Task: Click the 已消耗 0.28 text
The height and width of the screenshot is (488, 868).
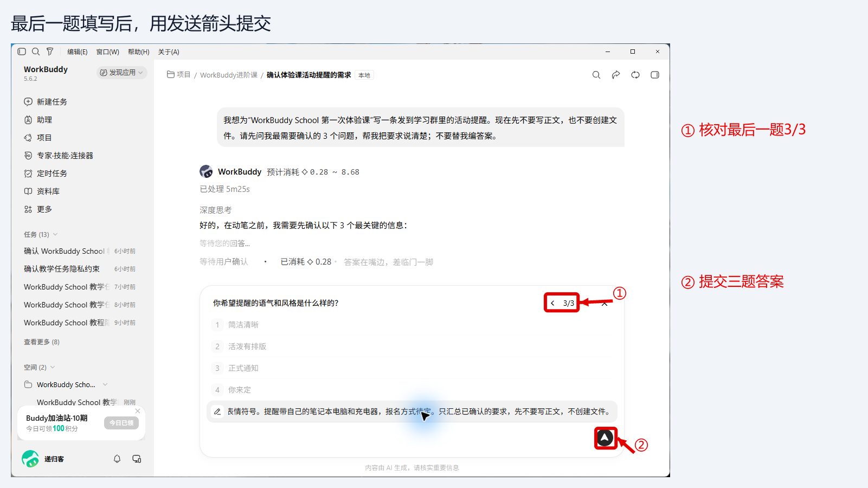Action: coord(306,262)
